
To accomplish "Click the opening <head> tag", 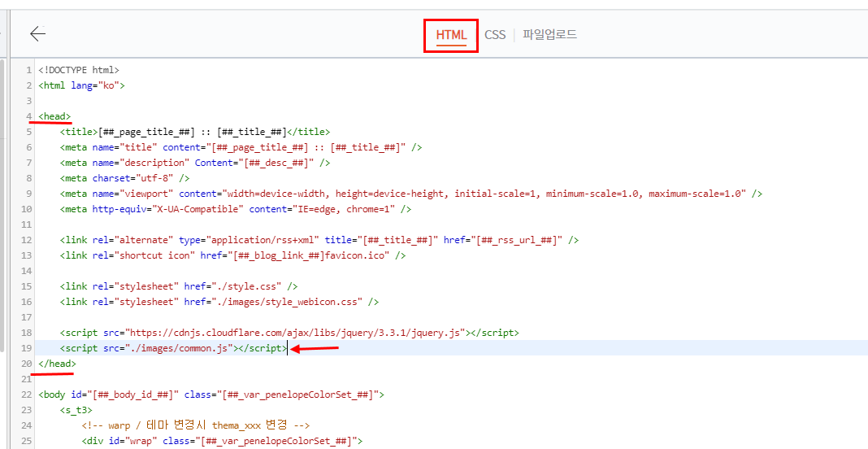I will pos(54,116).
